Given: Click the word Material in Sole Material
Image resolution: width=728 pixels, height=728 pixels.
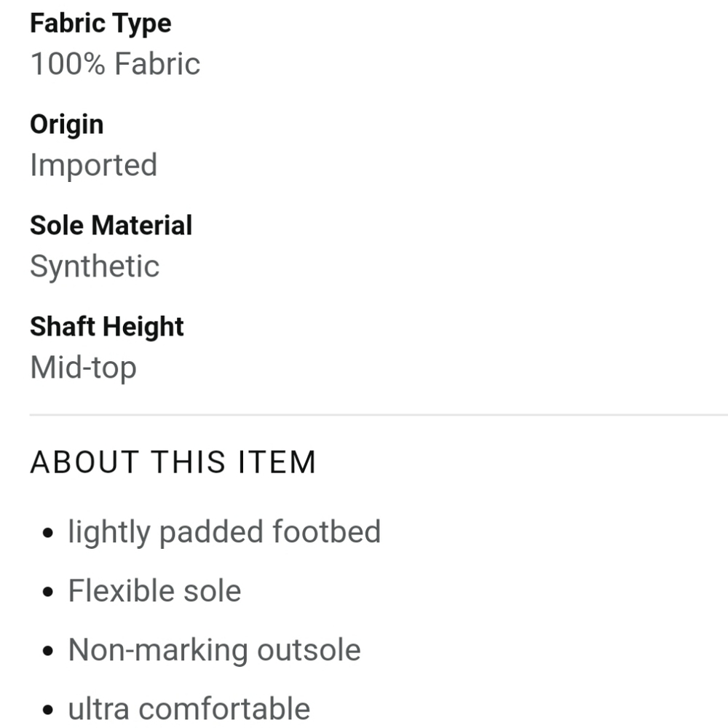Looking at the screenshot, I should point(142,225).
